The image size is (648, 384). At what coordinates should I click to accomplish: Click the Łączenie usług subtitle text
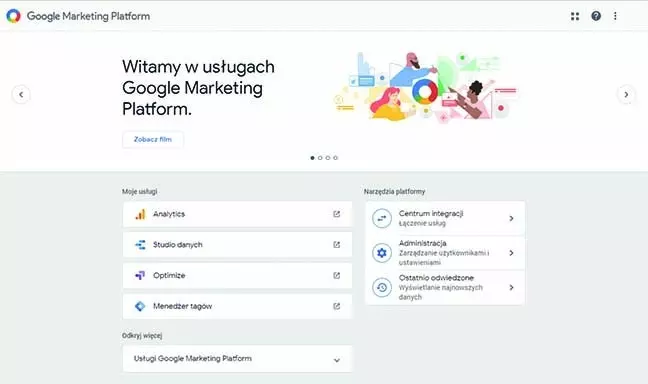click(x=422, y=223)
